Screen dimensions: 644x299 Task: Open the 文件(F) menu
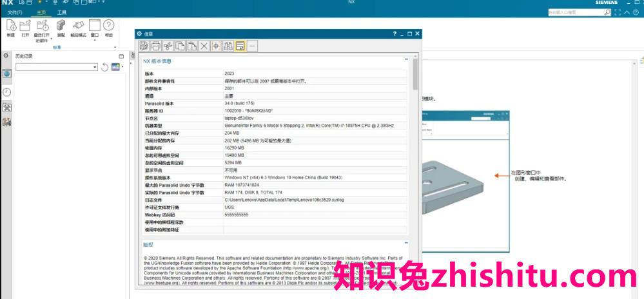click(x=15, y=12)
